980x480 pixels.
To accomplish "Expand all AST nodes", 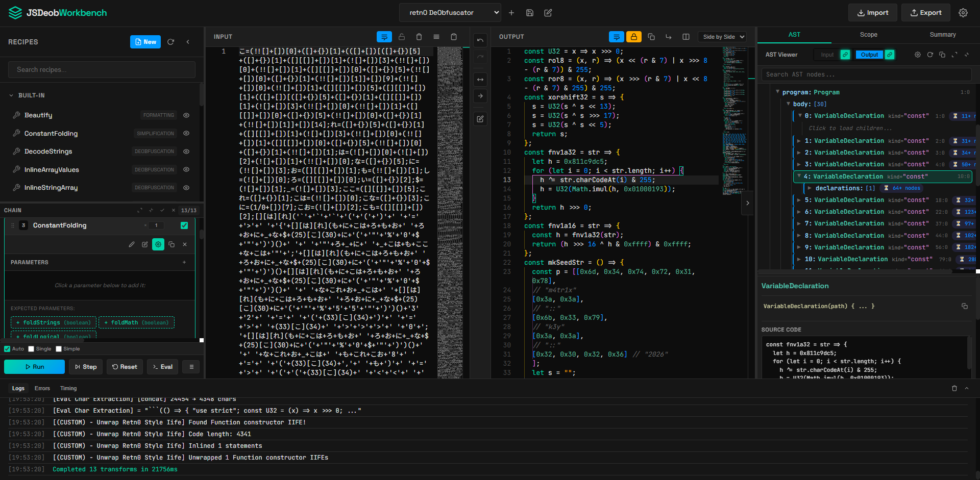I will [x=954, y=55].
